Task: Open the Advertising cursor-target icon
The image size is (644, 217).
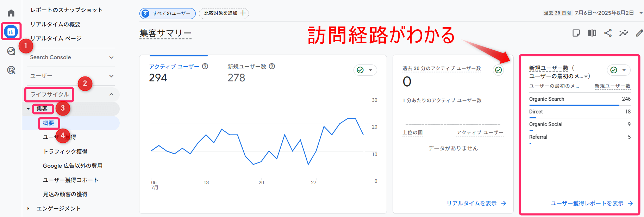Action: coord(11,70)
